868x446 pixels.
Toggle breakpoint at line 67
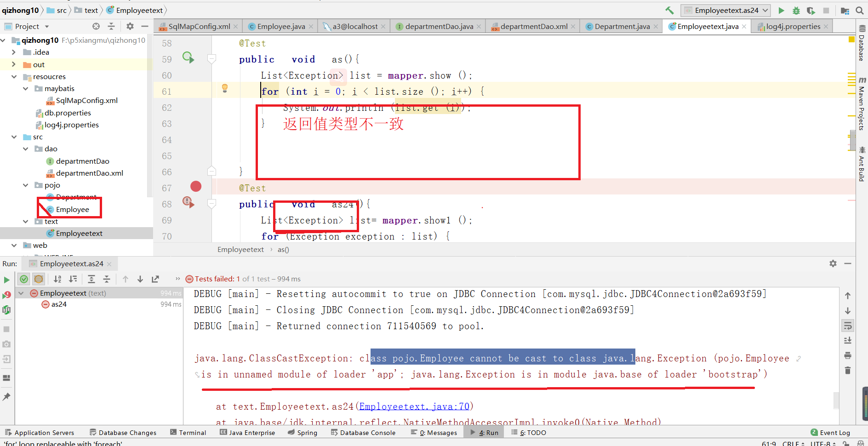pos(196,186)
